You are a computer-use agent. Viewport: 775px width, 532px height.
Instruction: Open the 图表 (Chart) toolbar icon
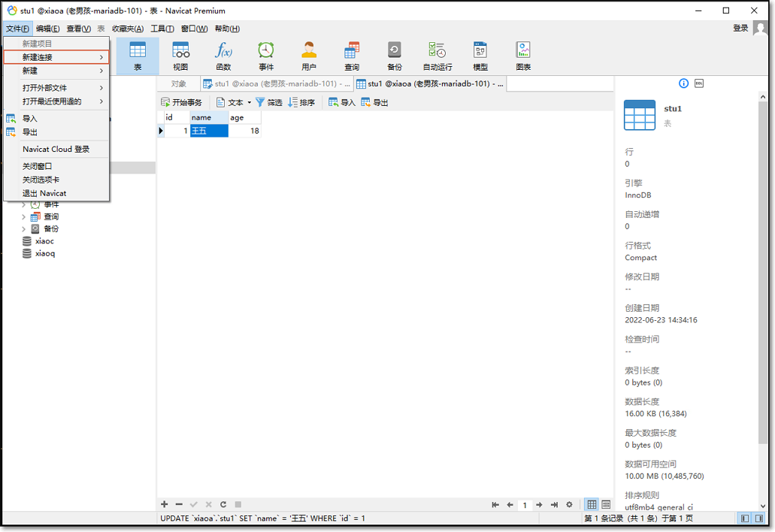pyautogui.click(x=523, y=56)
